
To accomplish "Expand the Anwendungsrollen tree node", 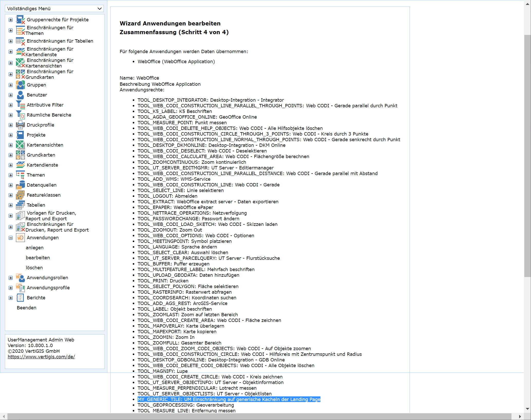I will click(11, 278).
